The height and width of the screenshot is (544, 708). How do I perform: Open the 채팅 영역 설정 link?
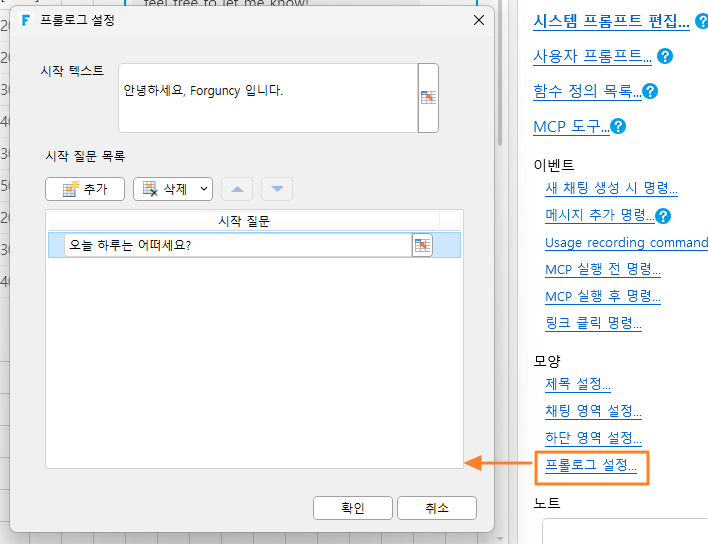(x=593, y=411)
